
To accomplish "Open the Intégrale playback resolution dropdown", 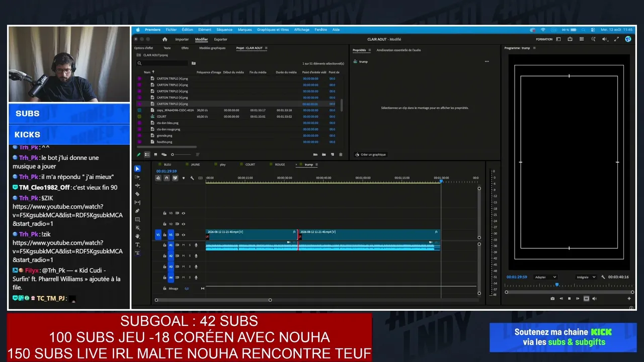I will point(586,277).
